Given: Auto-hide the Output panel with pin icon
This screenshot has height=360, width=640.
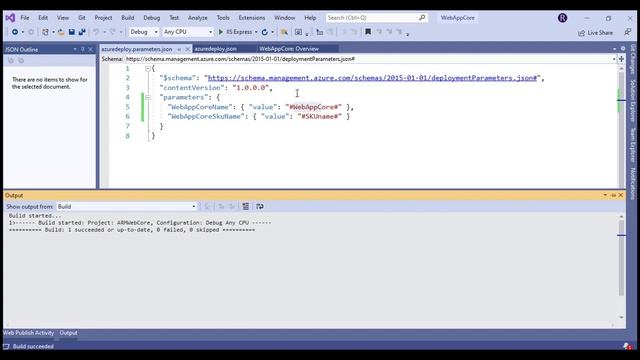Looking at the screenshot, I should 613,196.
